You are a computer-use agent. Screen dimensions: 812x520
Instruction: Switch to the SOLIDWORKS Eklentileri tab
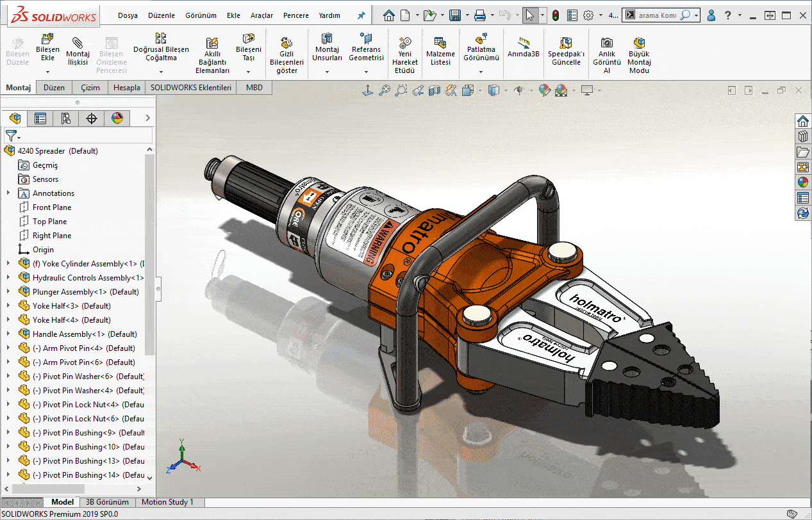[x=191, y=88]
